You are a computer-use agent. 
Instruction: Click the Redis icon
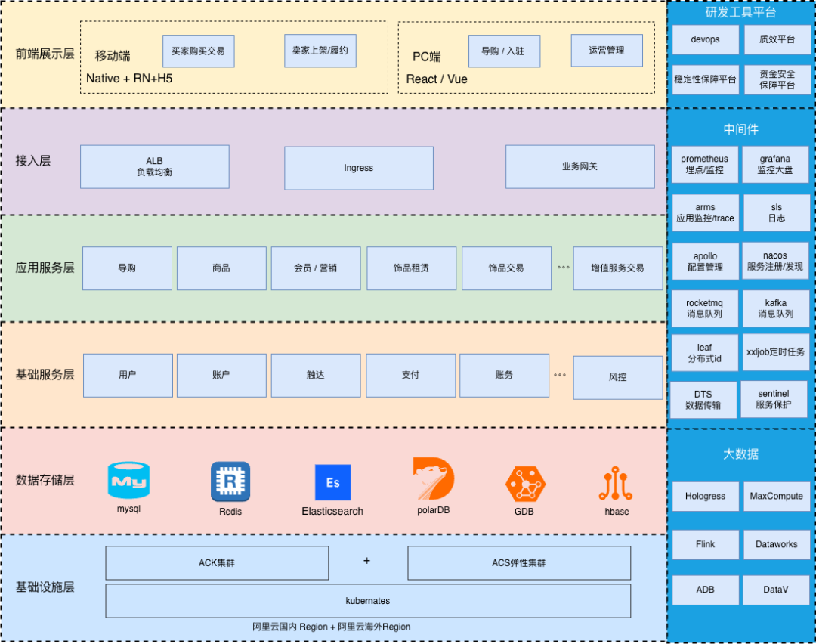230,481
